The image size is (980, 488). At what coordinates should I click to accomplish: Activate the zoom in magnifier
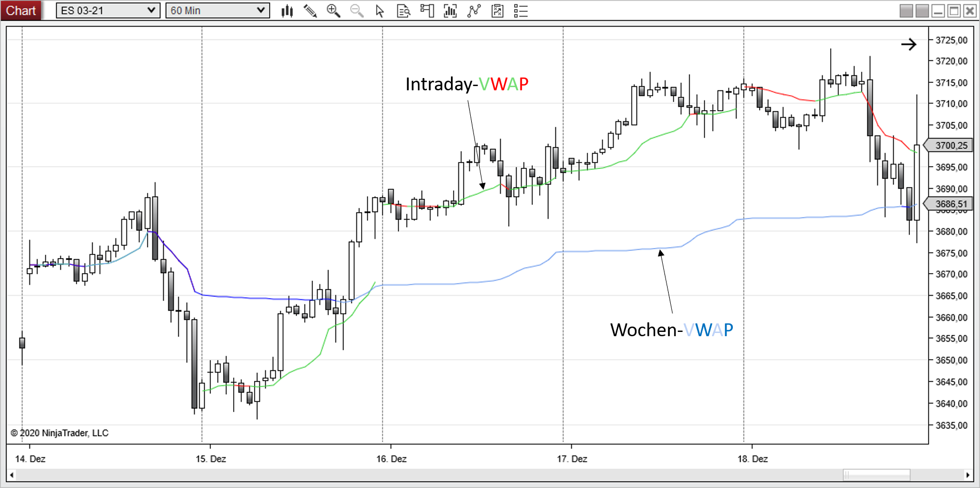(x=333, y=11)
